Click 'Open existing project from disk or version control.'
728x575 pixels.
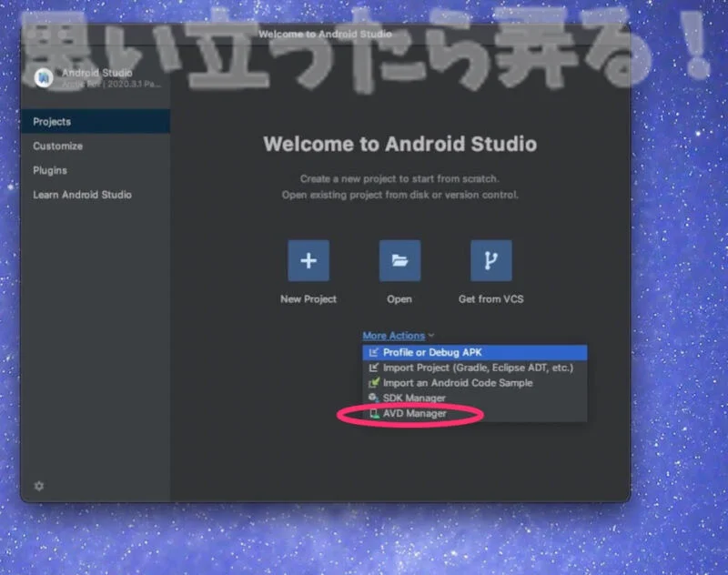pyautogui.click(x=399, y=195)
